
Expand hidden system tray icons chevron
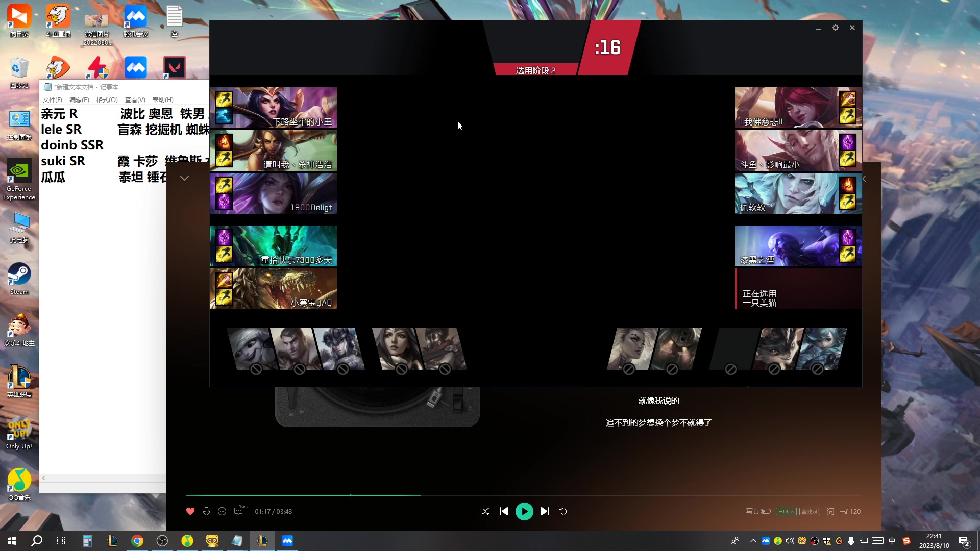click(x=753, y=541)
